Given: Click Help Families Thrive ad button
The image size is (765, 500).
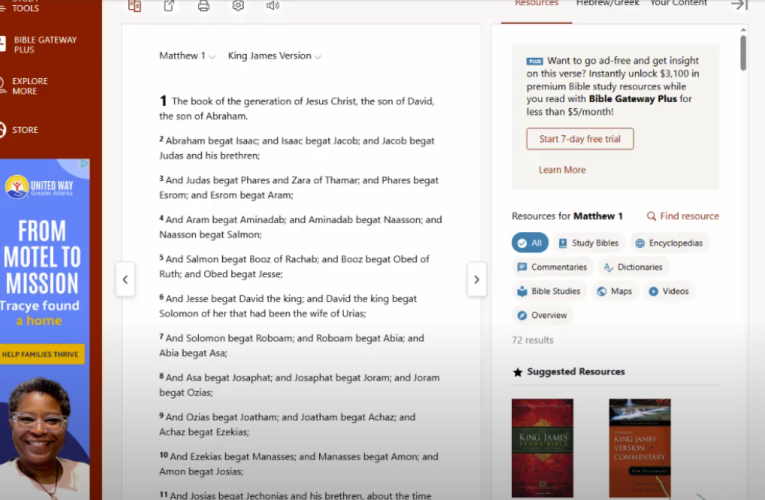Looking at the screenshot, I should [41, 354].
